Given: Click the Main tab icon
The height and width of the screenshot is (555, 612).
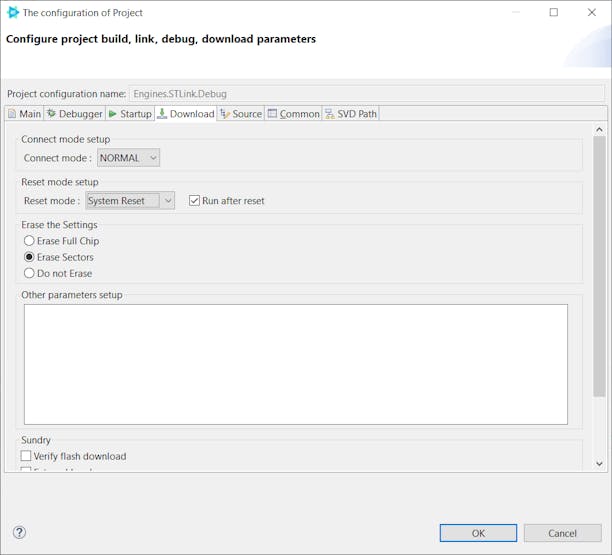Looking at the screenshot, I should (x=12, y=114).
